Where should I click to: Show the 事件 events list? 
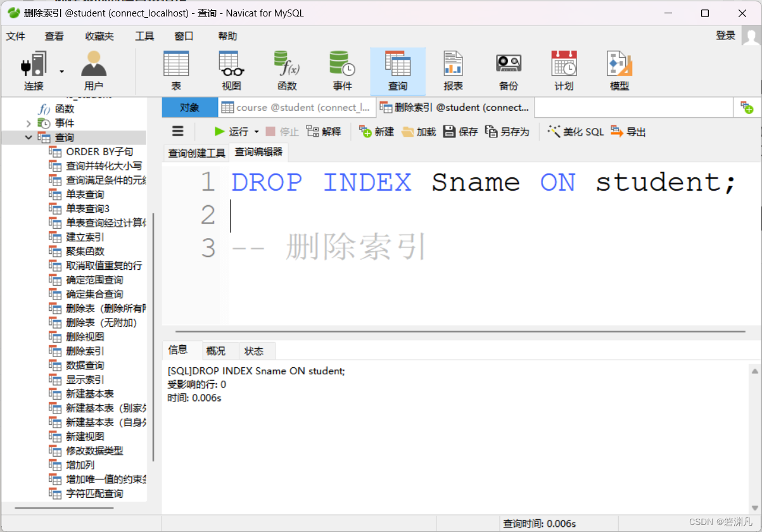[x=342, y=71]
